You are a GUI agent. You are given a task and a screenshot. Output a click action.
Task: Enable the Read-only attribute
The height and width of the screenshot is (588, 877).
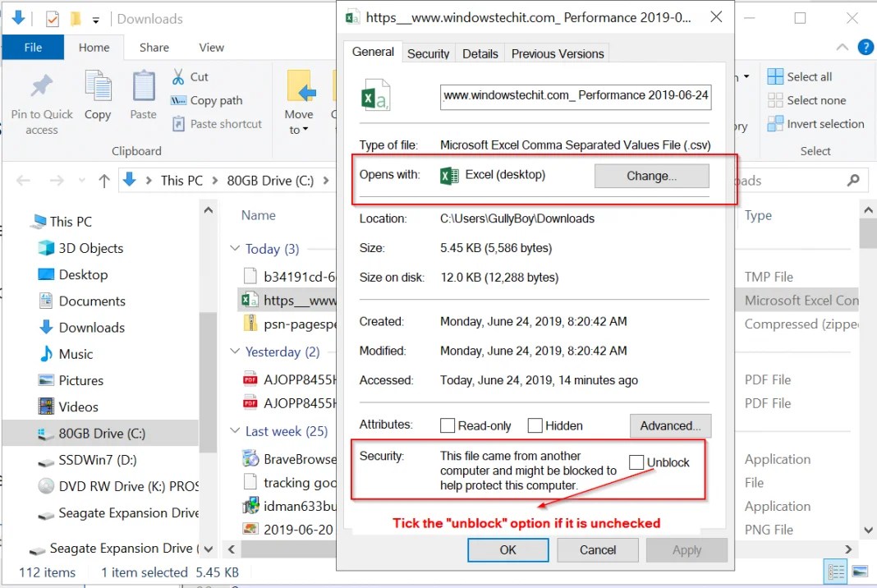click(x=448, y=425)
